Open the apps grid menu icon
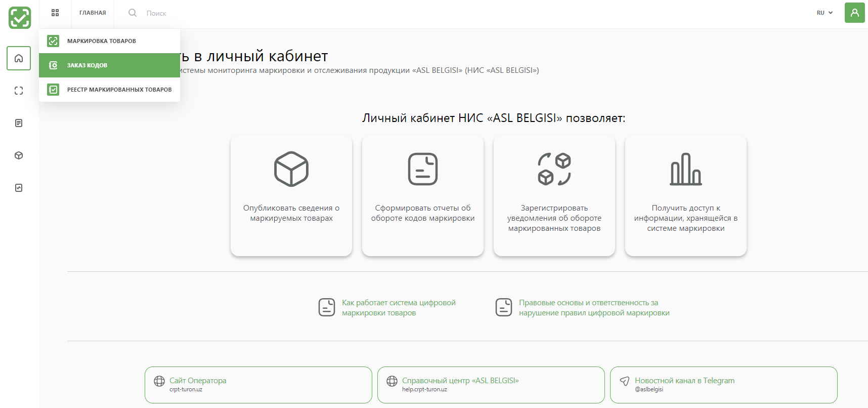 pos(55,13)
